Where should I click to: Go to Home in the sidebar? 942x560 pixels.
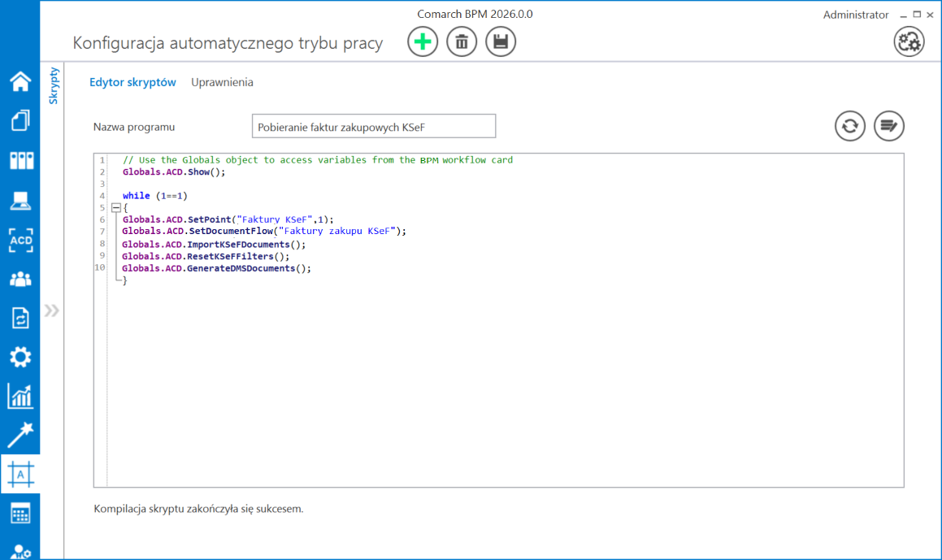[20, 81]
